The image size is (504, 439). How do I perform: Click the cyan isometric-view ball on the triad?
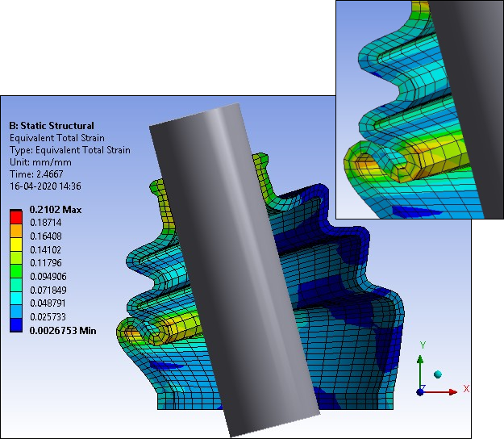pyautogui.click(x=438, y=374)
